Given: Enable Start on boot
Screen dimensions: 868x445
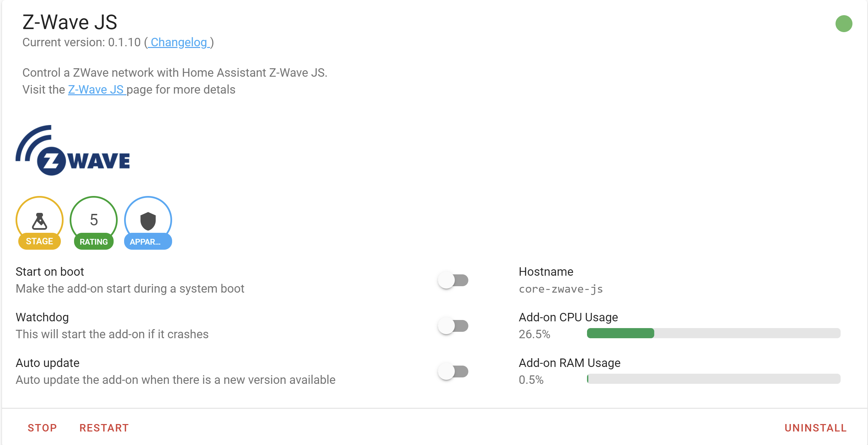Looking at the screenshot, I should [x=453, y=280].
